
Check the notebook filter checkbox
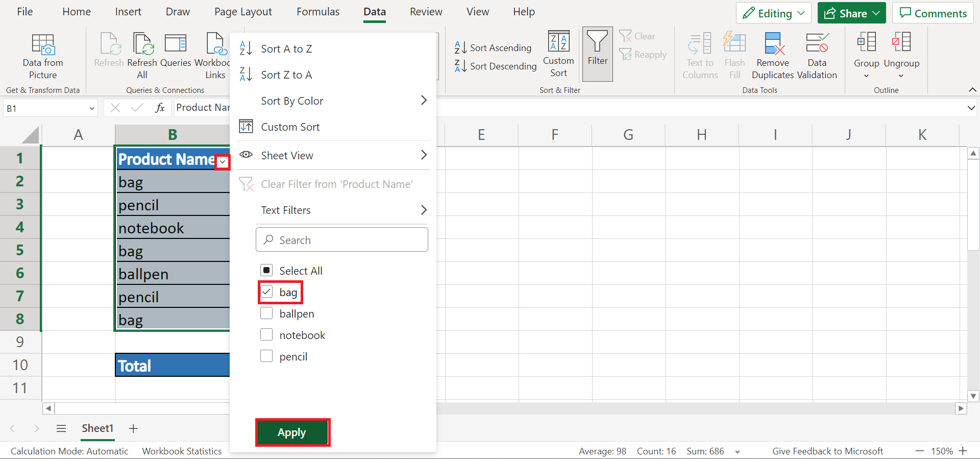coord(266,335)
